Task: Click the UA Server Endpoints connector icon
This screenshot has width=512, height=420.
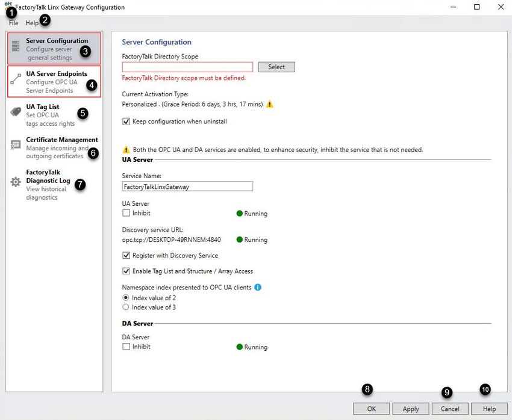Action: 16,79
